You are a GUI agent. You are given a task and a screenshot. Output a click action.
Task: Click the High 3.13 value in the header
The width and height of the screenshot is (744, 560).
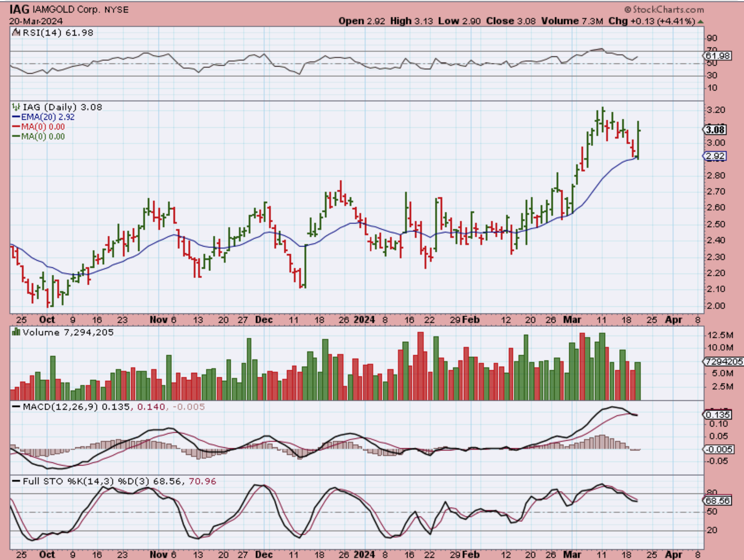[x=411, y=21]
